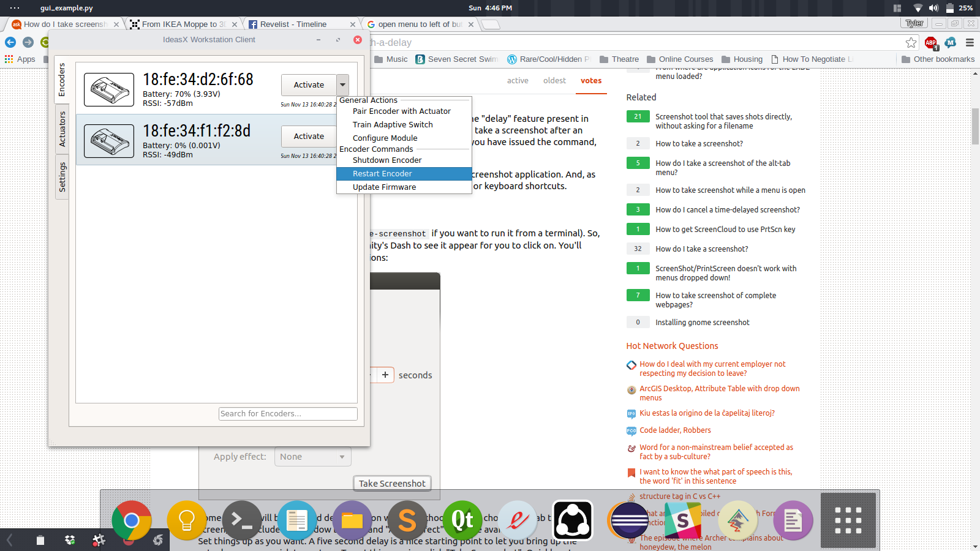
Task: Open the Other bookmarks folder
Action: pyautogui.click(x=938, y=59)
